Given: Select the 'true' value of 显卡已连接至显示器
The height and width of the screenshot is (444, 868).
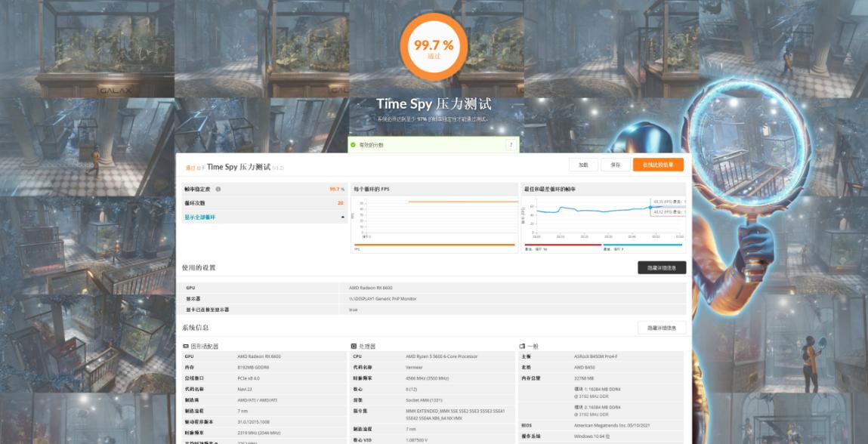Looking at the screenshot, I should pyautogui.click(x=354, y=310).
